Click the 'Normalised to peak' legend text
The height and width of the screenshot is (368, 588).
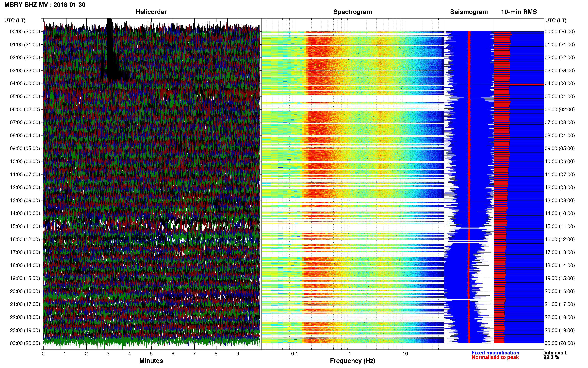(495, 358)
